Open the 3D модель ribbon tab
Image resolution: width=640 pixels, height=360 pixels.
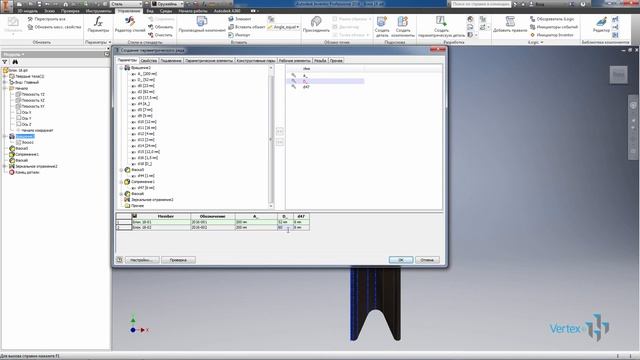[27, 11]
